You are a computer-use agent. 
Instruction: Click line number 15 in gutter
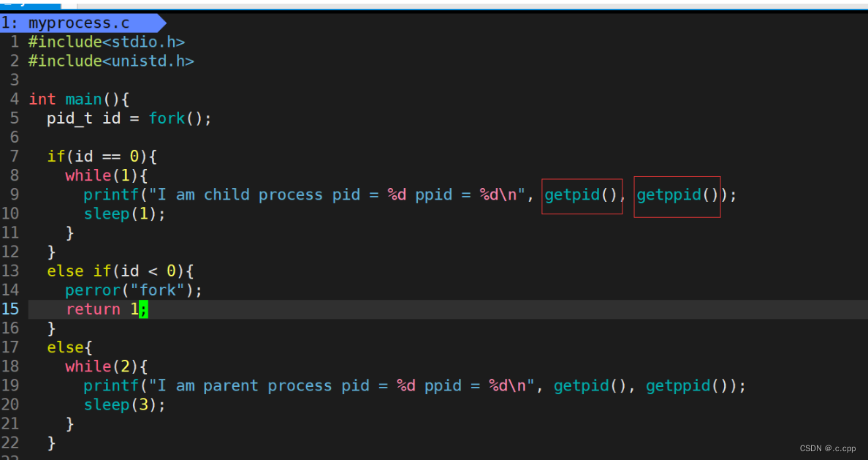(10, 309)
